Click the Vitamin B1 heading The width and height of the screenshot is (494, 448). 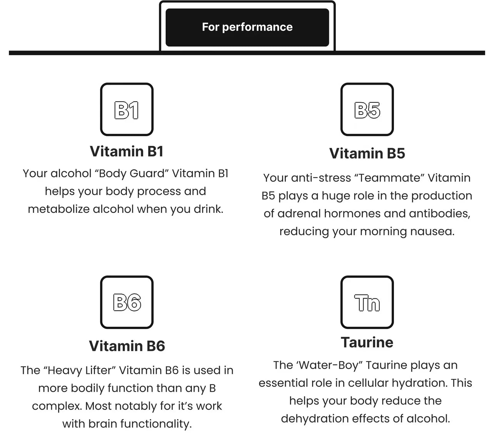127,151
